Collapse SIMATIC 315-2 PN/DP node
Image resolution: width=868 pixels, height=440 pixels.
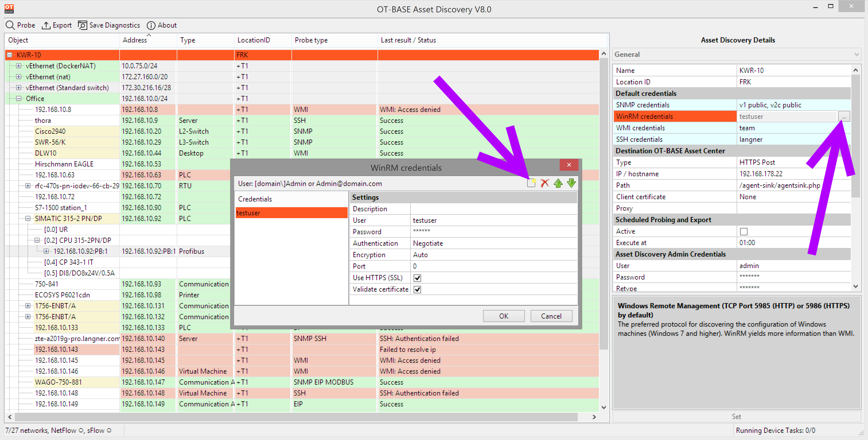pos(28,218)
